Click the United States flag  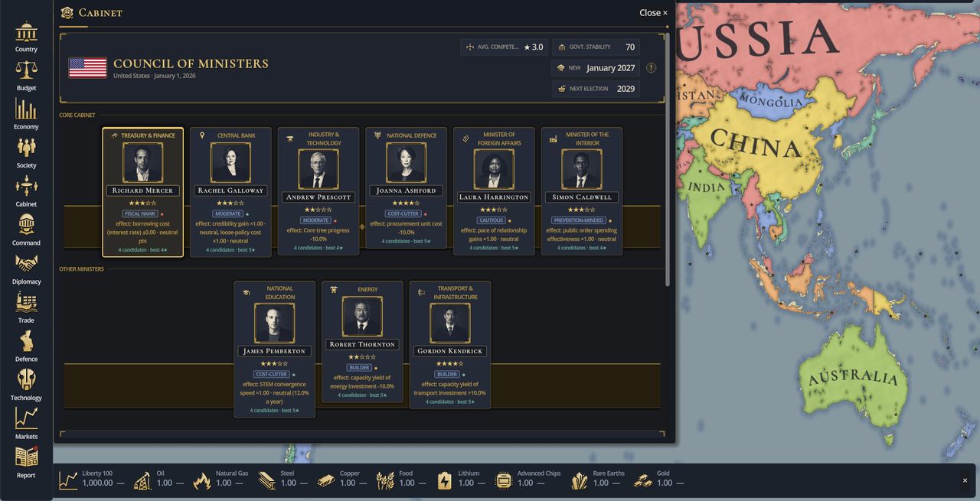pos(87,67)
